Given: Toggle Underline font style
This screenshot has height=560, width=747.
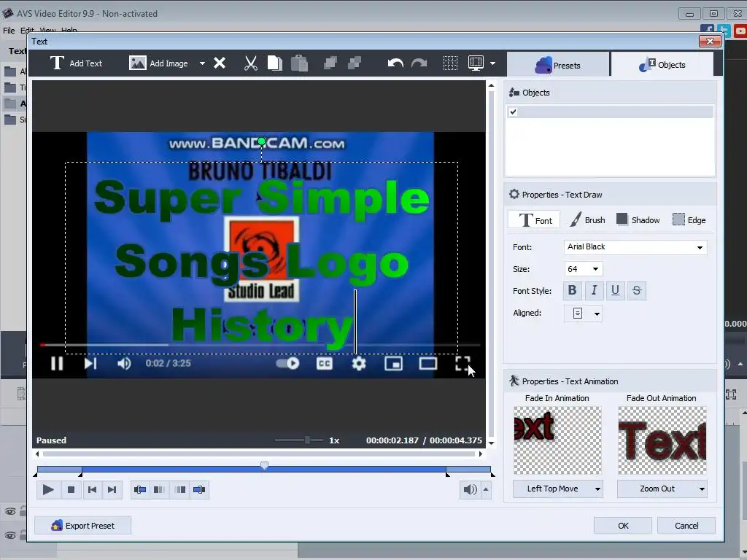Looking at the screenshot, I should pyautogui.click(x=615, y=290).
